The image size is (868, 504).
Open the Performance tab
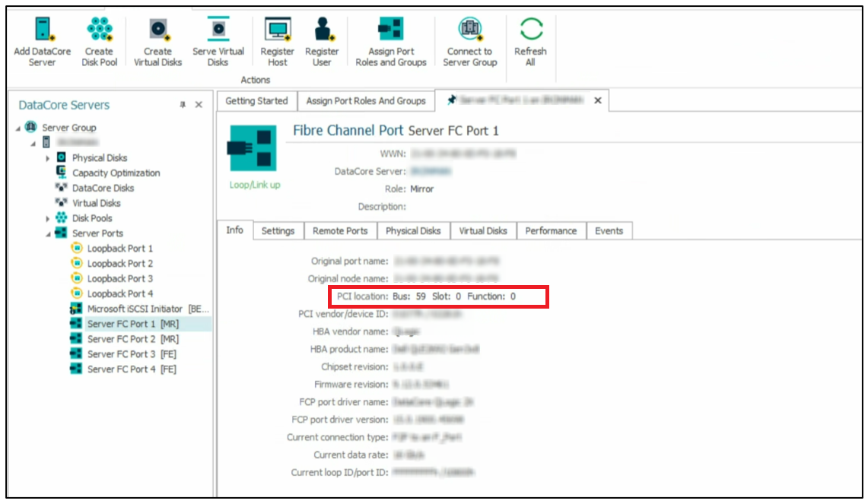pos(551,231)
